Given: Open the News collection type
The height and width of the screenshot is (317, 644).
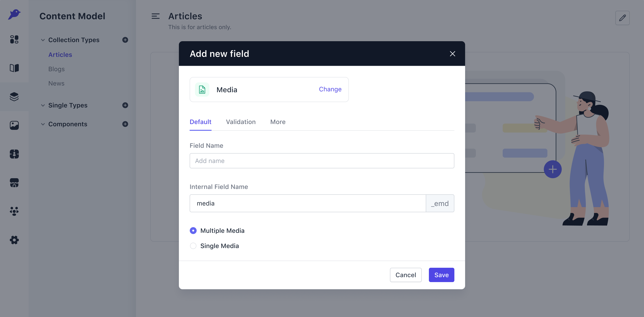Looking at the screenshot, I should point(56,83).
